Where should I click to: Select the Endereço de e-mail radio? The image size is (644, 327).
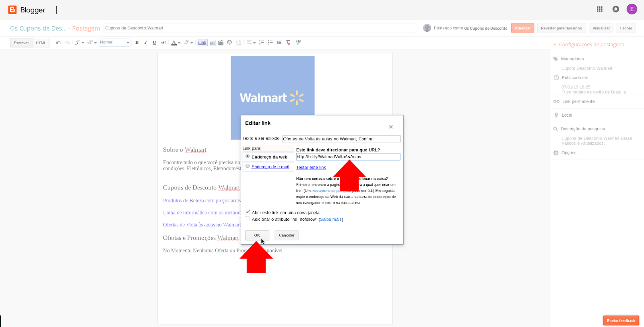coord(248,166)
